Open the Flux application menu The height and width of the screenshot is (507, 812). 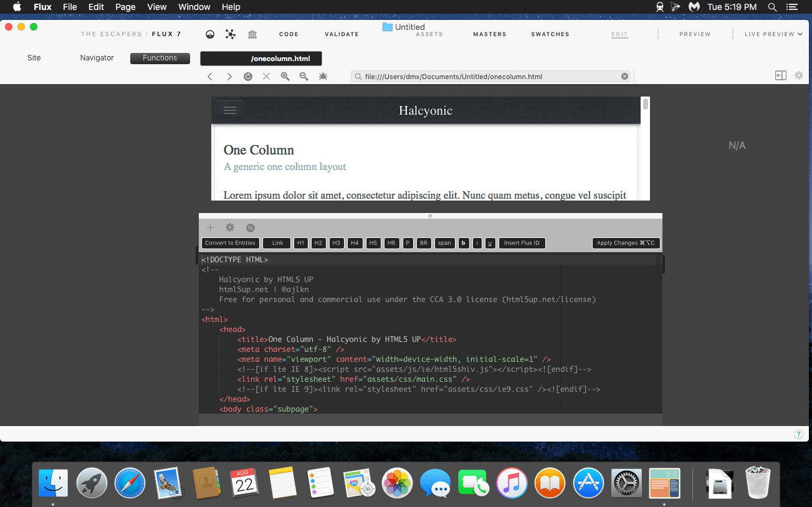(x=42, y=7)
